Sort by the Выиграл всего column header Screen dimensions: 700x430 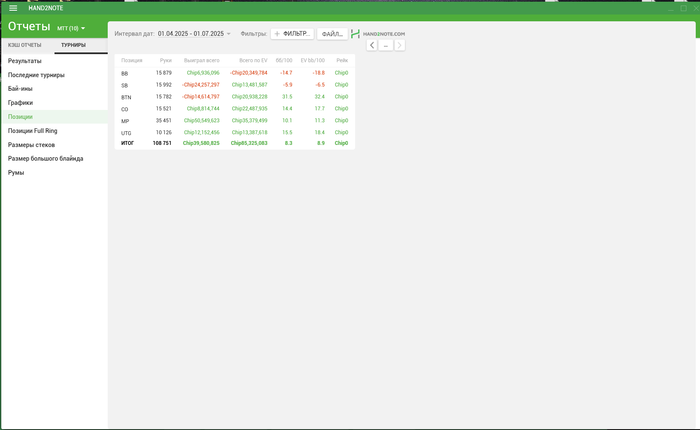[x=202, y=60]
